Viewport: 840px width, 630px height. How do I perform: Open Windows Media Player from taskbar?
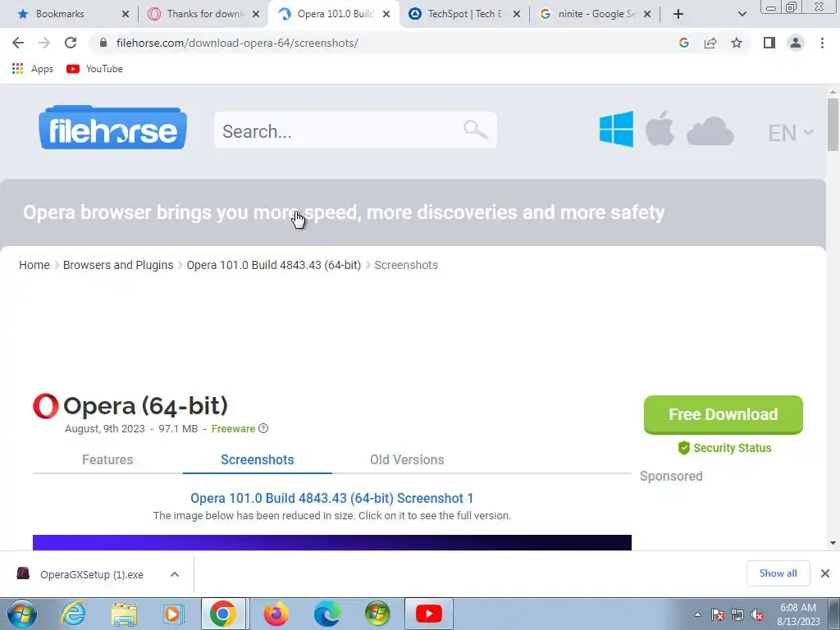pyautogui.click(x=172, y=614)
